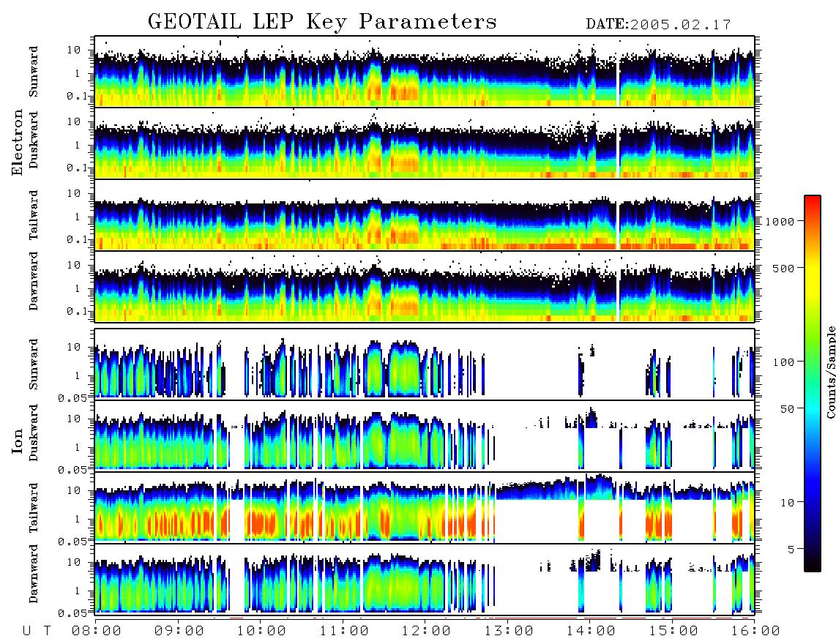The width and height of the screenshot is (836, 644).
Task: Select the DATE:2005.02.17 label
Action: tap(658, 25)
